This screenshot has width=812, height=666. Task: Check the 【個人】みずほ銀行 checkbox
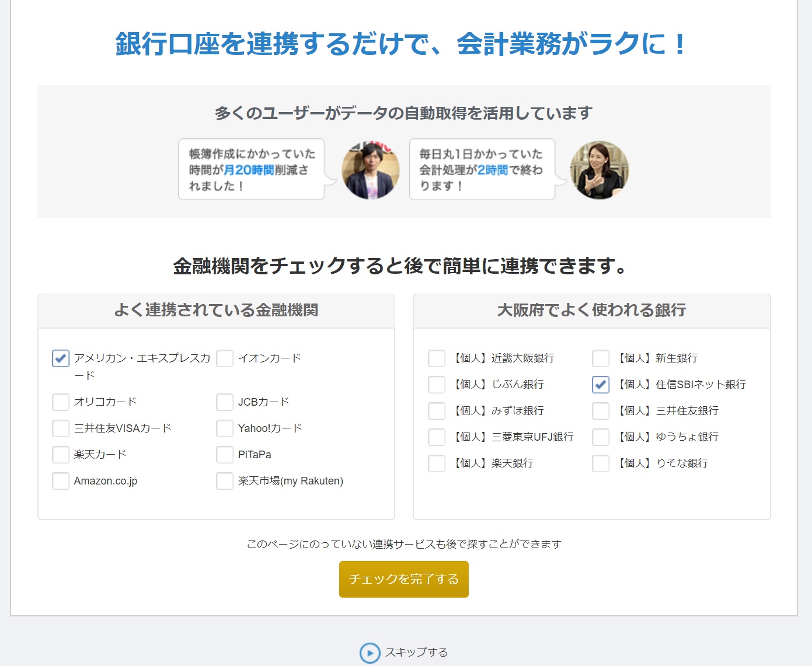pyautogui.click(x=437, y=411)
